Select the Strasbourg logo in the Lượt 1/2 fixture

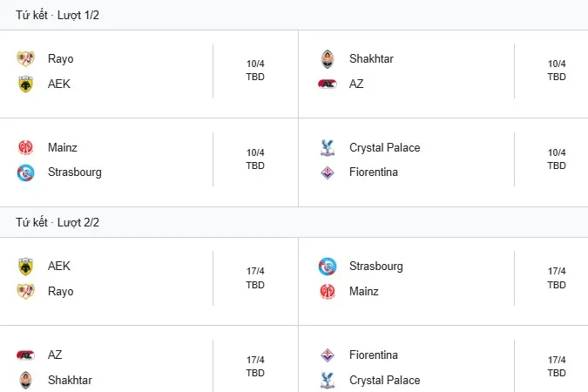pyautogui.click(x=24, y=172)
